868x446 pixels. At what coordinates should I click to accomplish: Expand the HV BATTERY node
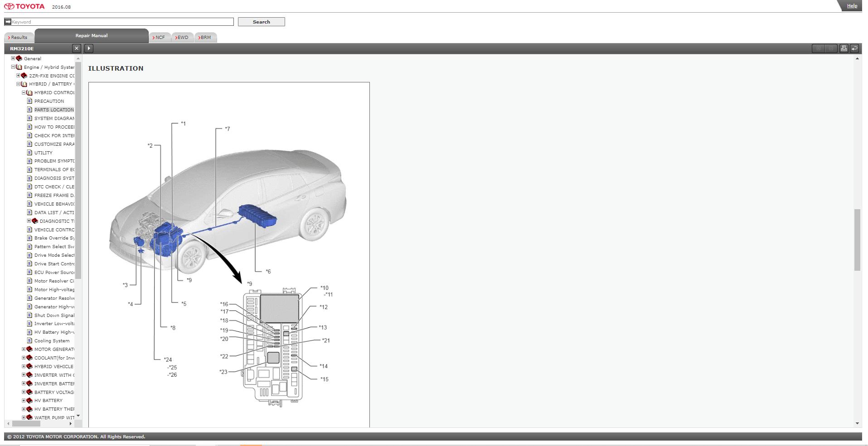[x=24, y=401]
